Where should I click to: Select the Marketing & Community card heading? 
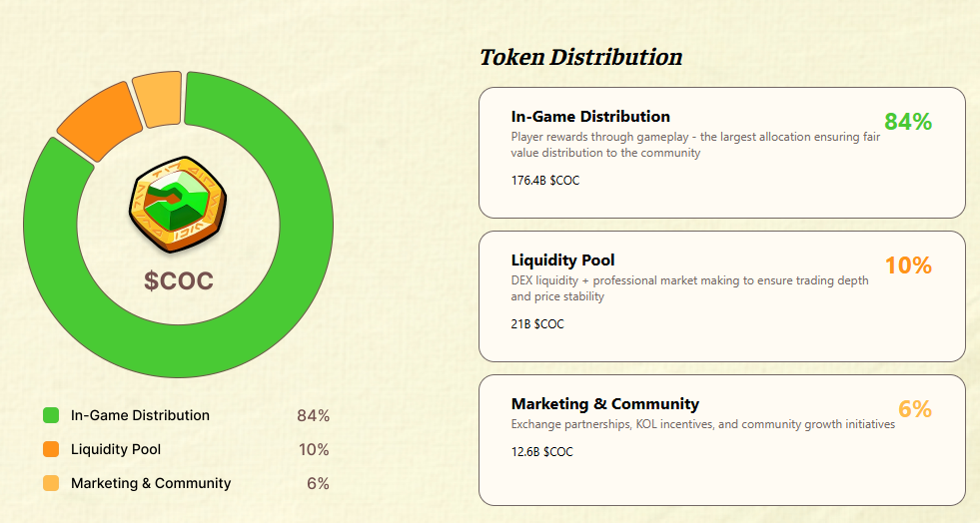tap(604, 404)
